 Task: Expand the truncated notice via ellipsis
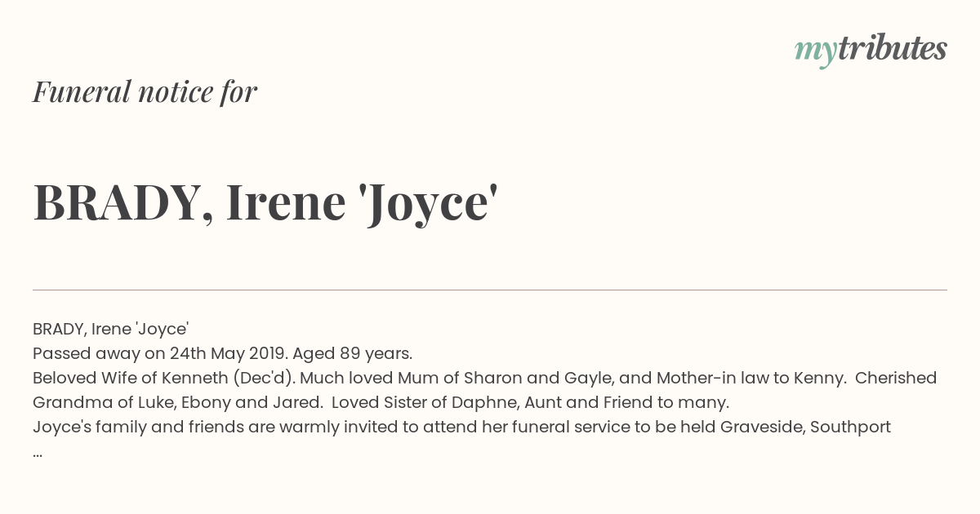38,451
